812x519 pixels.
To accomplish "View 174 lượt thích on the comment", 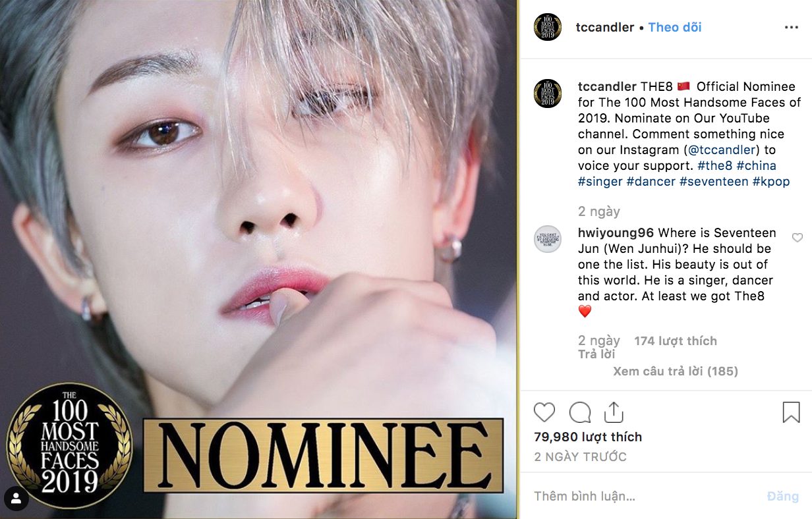I will 676,341.
